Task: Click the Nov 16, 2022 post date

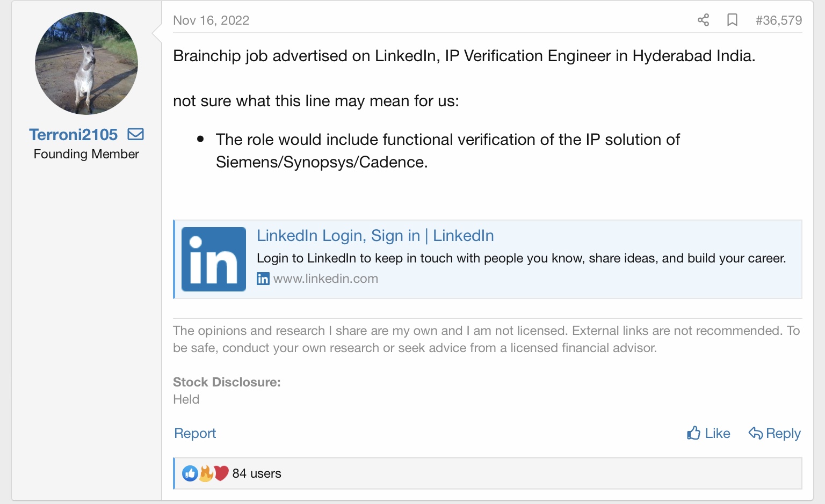Action: [x=211, y=20]
